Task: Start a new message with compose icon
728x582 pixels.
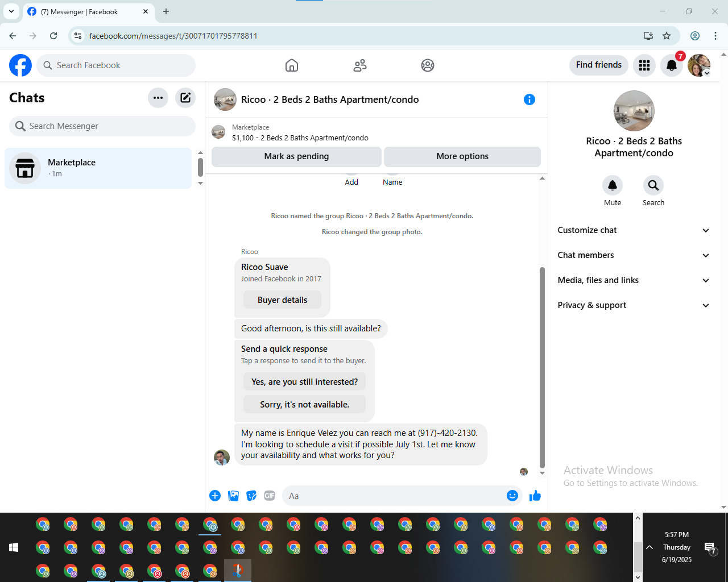Action: 185,98
